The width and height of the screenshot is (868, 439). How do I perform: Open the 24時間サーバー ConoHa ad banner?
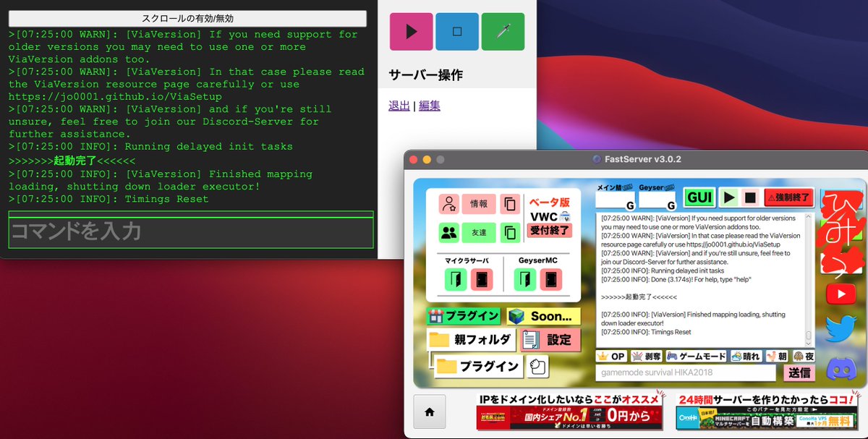(x=767, y=411)
